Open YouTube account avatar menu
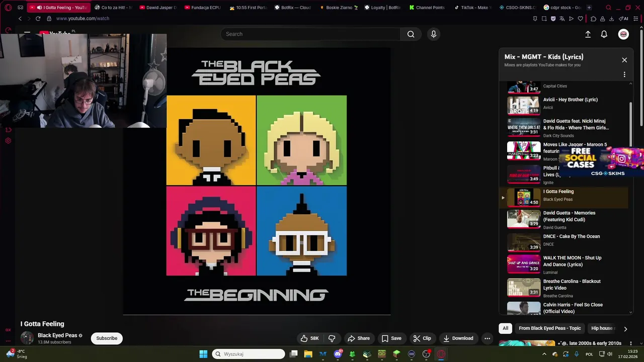 pyautogui.click(x=623, y=34)
